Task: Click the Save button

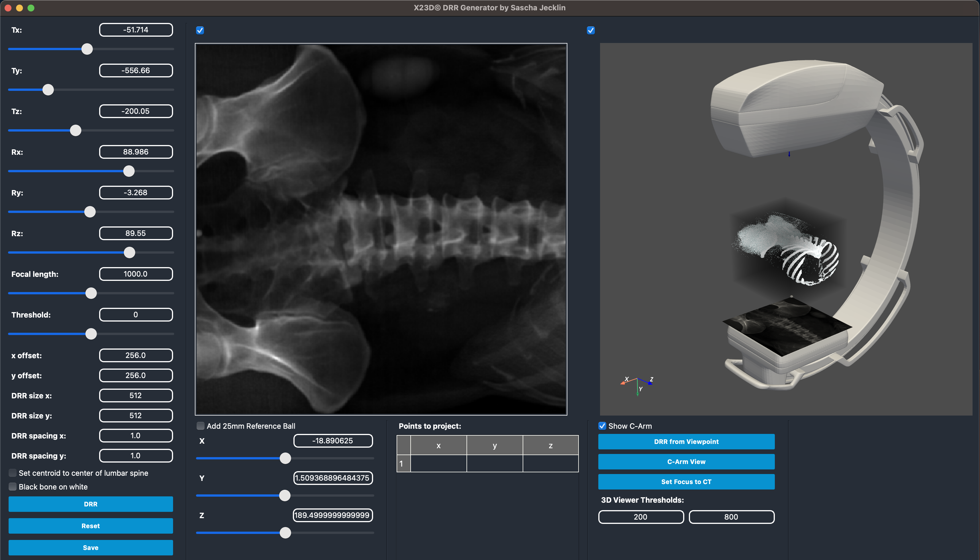Action: 91,547
